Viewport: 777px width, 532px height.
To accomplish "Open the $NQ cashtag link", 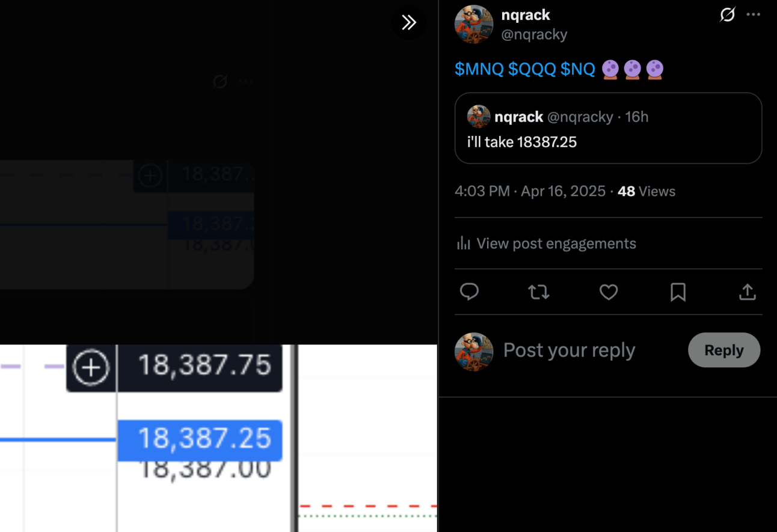I will (x=578, y=69).
